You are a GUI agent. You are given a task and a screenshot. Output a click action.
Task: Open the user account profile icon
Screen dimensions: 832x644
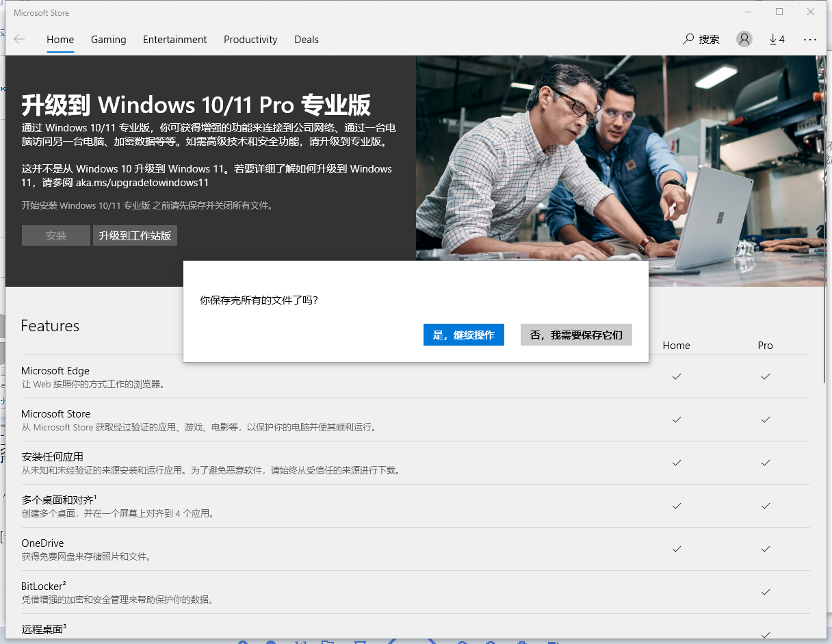click(744, 40)
